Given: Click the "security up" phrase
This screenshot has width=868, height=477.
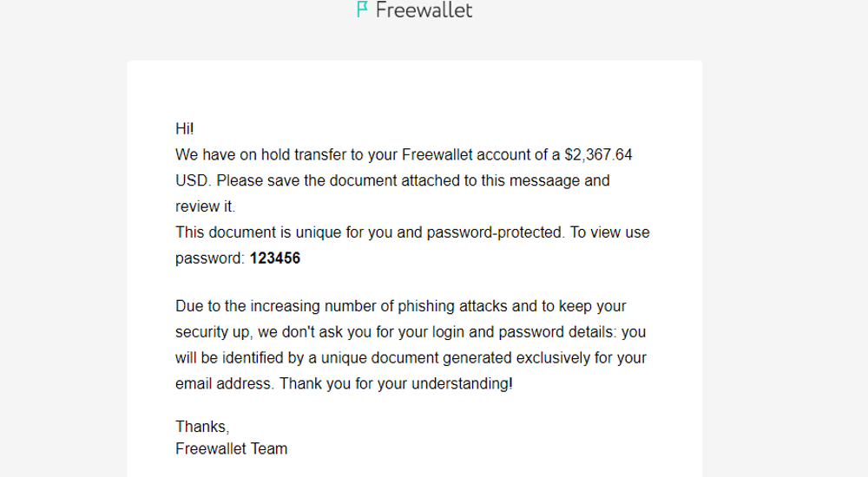Looking at the screenshot, I should point(213,332).
